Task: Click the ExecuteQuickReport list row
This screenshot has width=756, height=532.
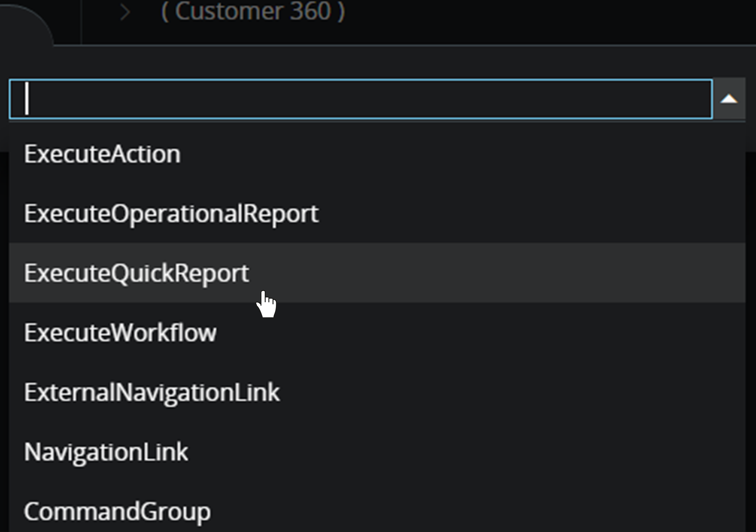Action: [376, 273]
